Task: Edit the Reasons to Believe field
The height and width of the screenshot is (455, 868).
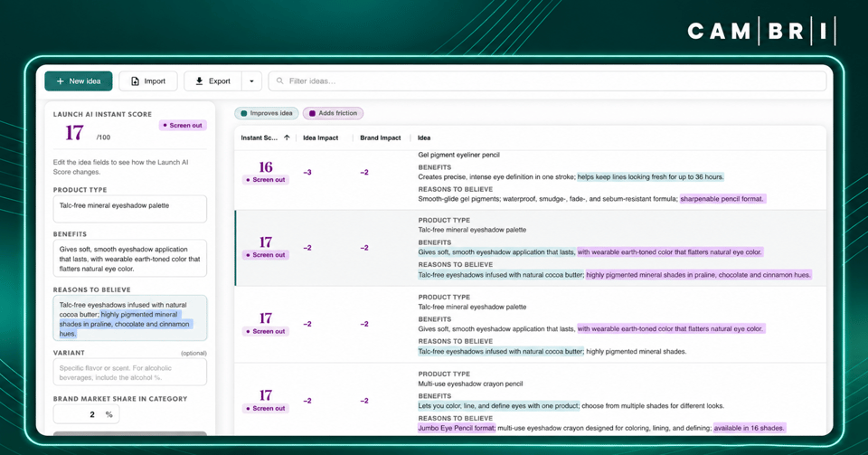Action: pyautogui.click(x=130, y=318)
